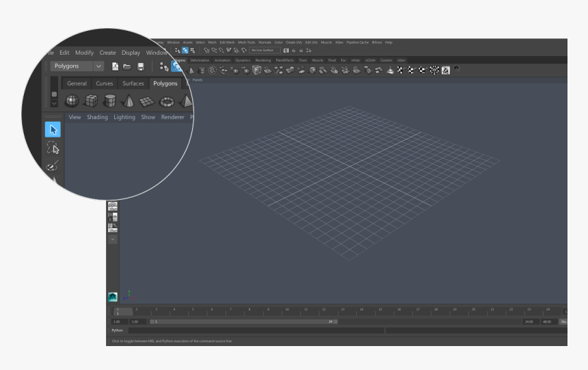
Task: Open the Show panel menu in magnified view
Action: (148, 117)
